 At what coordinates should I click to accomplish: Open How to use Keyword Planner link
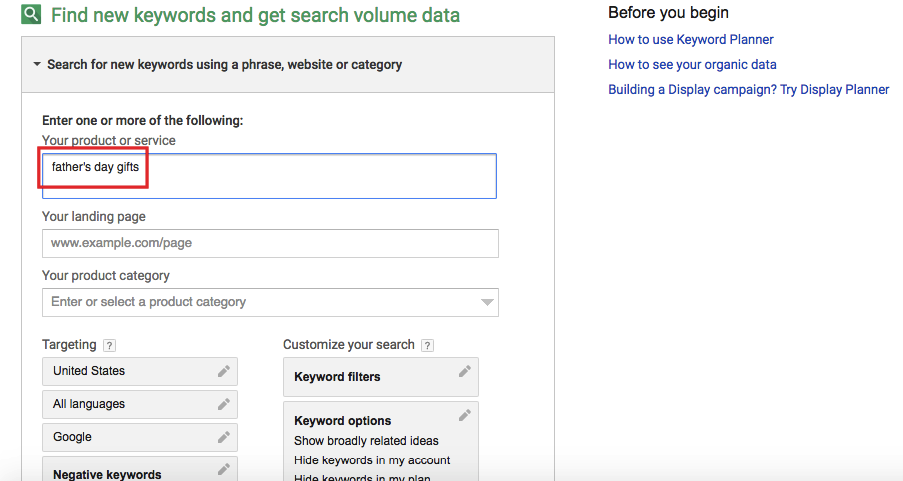[x=690, y=40]
